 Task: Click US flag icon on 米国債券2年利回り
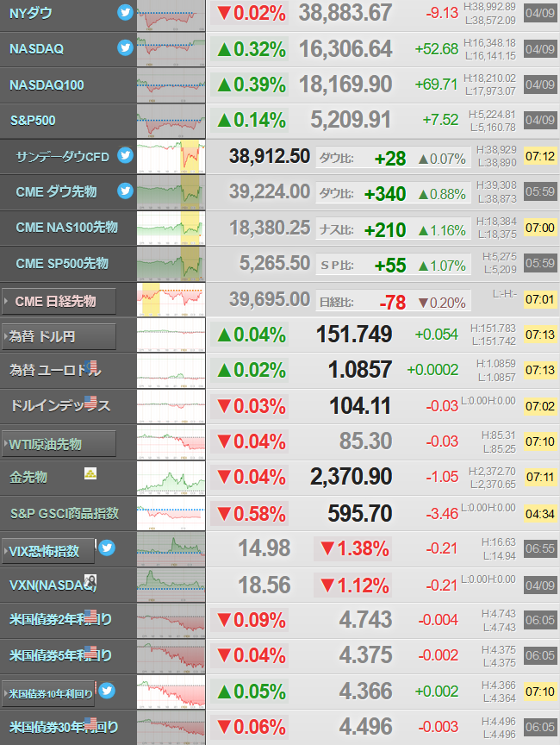90,617
